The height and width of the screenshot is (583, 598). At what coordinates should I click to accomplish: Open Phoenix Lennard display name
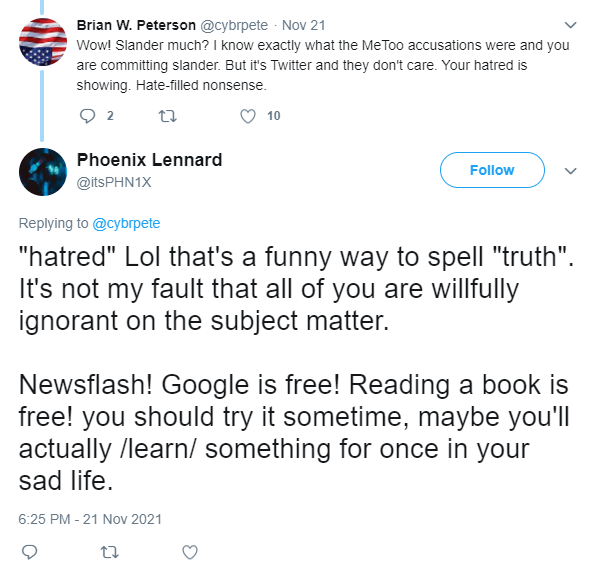point(149,160)
